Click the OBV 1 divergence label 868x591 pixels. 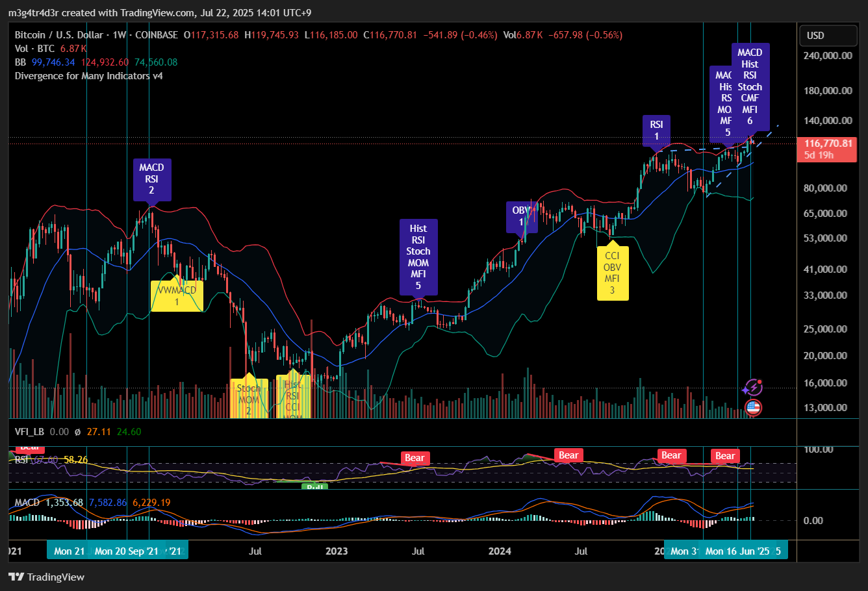[x=522, y=216]
